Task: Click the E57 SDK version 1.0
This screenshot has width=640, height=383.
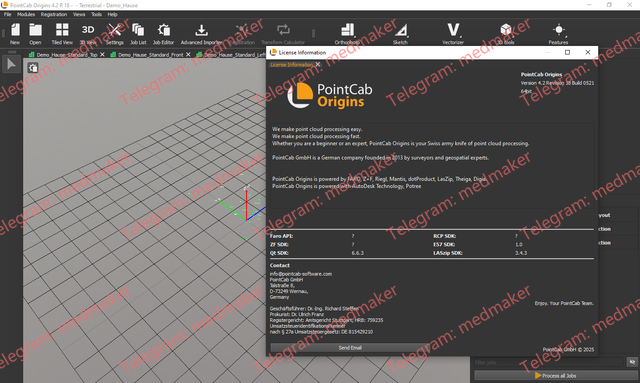Action: [x=518, y=244]
